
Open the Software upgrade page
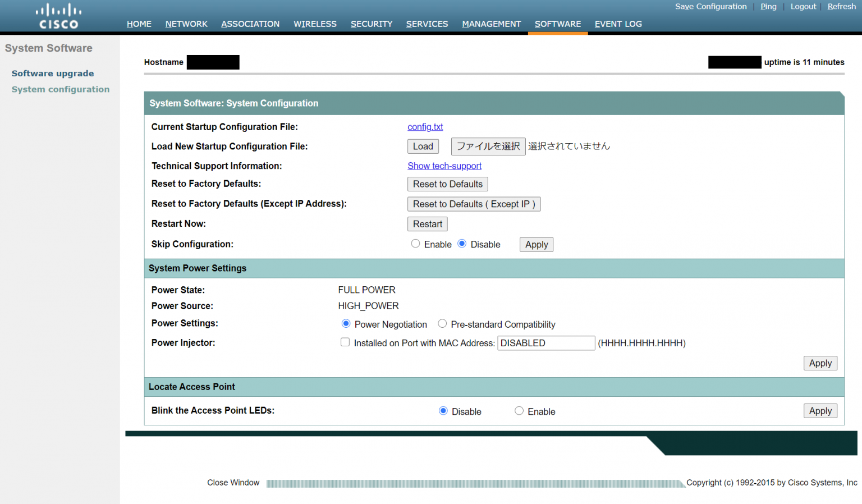(52, 73)
